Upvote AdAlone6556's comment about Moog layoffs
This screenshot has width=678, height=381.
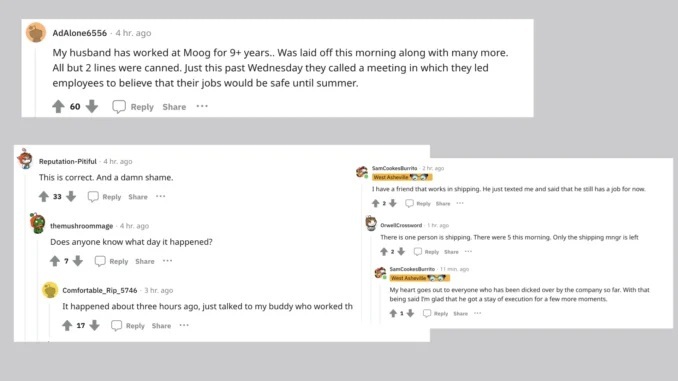point(58,106)
